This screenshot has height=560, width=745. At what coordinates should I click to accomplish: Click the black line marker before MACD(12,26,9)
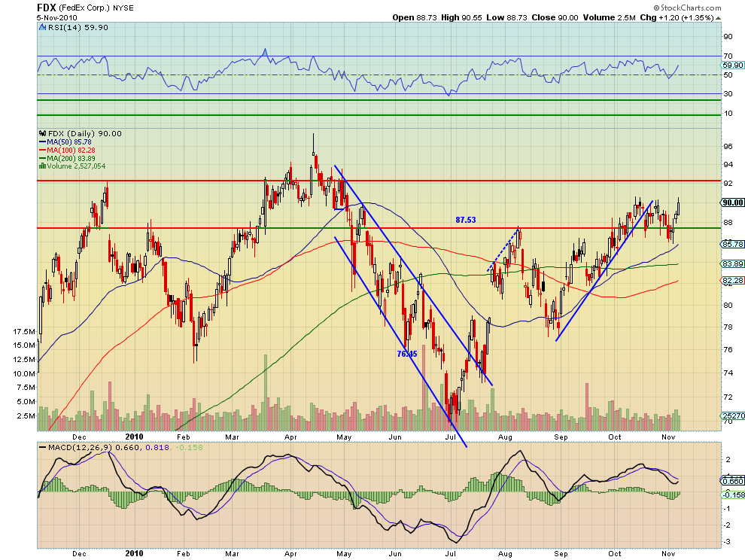pos(43,447)
